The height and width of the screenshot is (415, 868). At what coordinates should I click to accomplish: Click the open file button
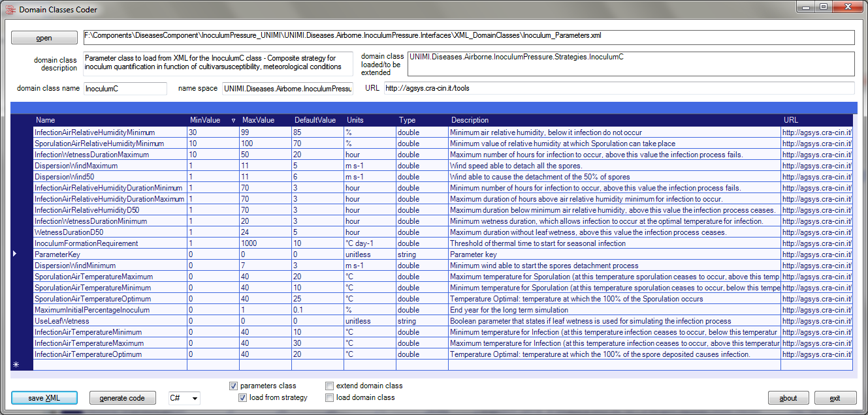coord(44,38)
